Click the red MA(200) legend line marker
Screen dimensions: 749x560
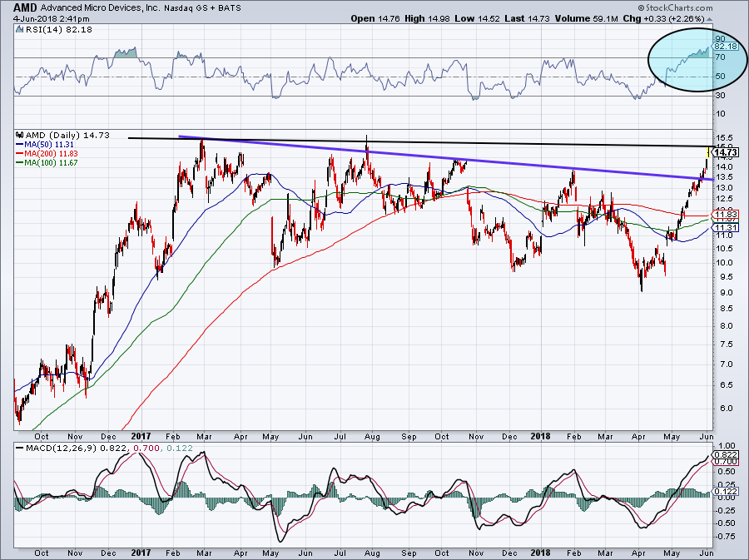pyautogui.click(x=20, y=151)
